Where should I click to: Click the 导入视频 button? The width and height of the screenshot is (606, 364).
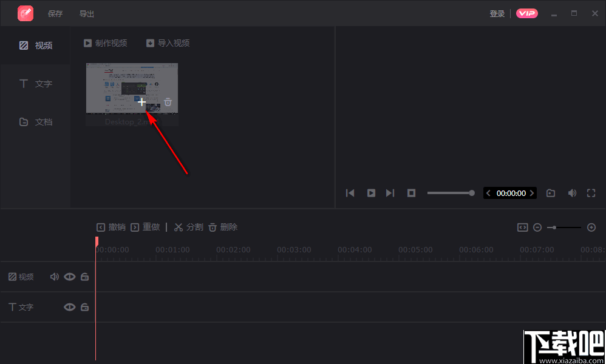[x=168, y=43]
